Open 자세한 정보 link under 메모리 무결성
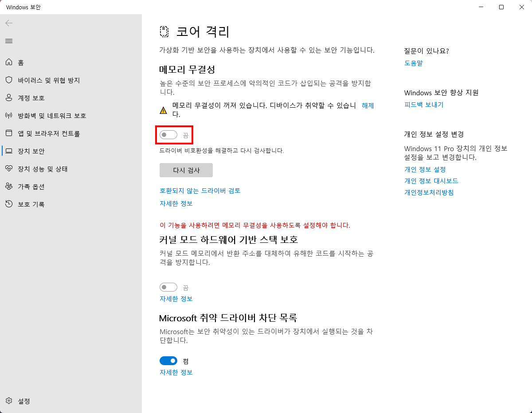 click(176, 203)
